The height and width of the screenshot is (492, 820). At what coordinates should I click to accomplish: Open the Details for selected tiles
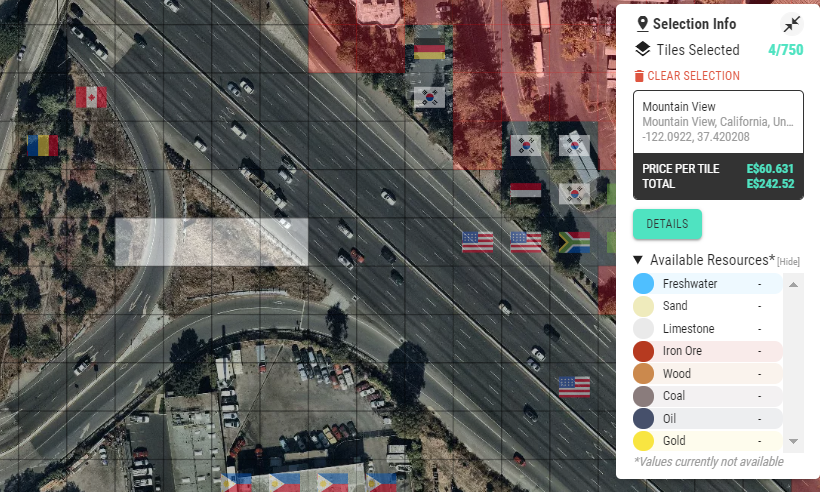coord(667,224)
